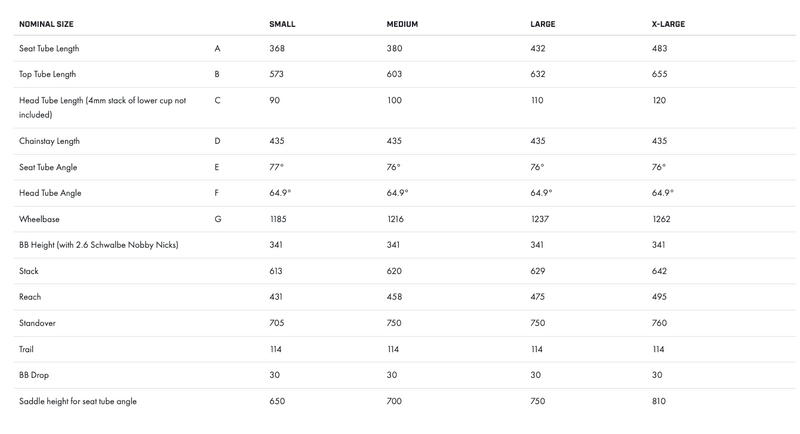Click Medium Stack value 620

point(394,271)
